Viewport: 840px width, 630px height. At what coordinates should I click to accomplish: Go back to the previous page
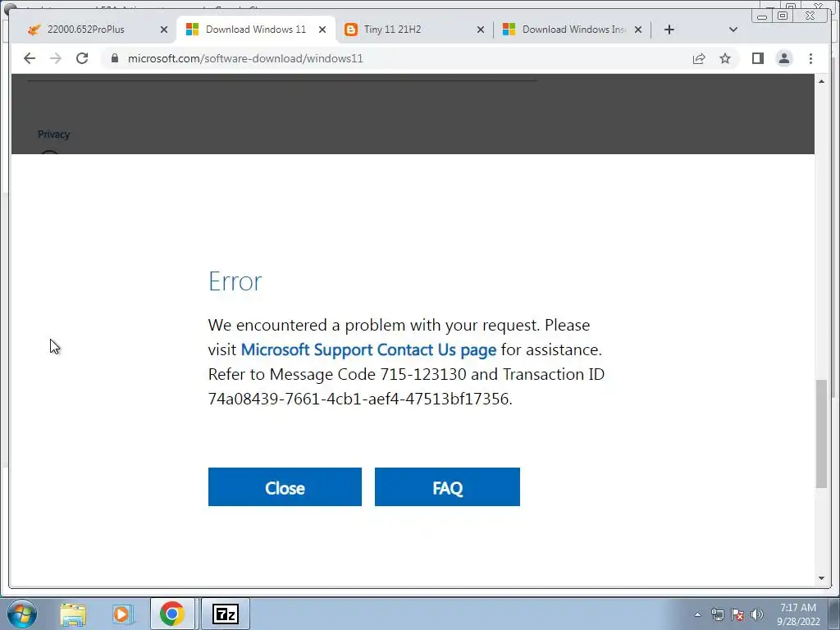[x=30, y=58]
